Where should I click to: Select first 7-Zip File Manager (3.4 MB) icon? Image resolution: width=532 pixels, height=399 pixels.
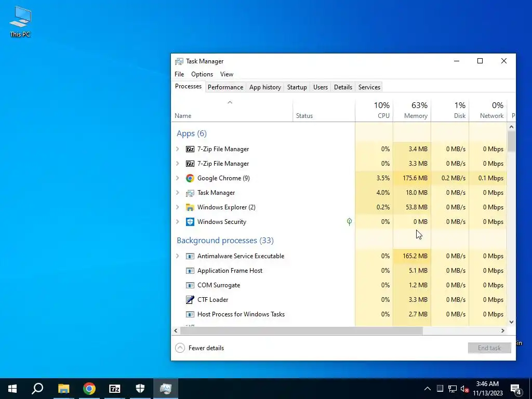[190, 149]
